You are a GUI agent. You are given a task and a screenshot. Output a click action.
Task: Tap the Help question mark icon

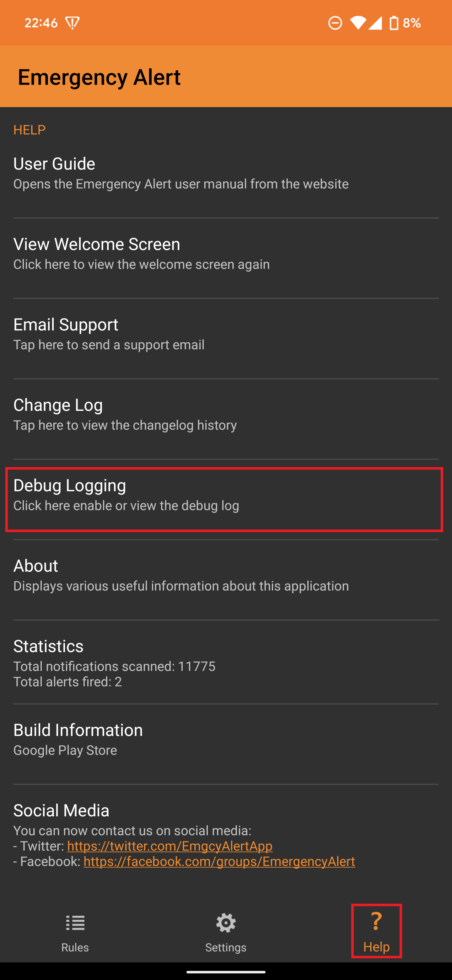(x=376, y=921)
